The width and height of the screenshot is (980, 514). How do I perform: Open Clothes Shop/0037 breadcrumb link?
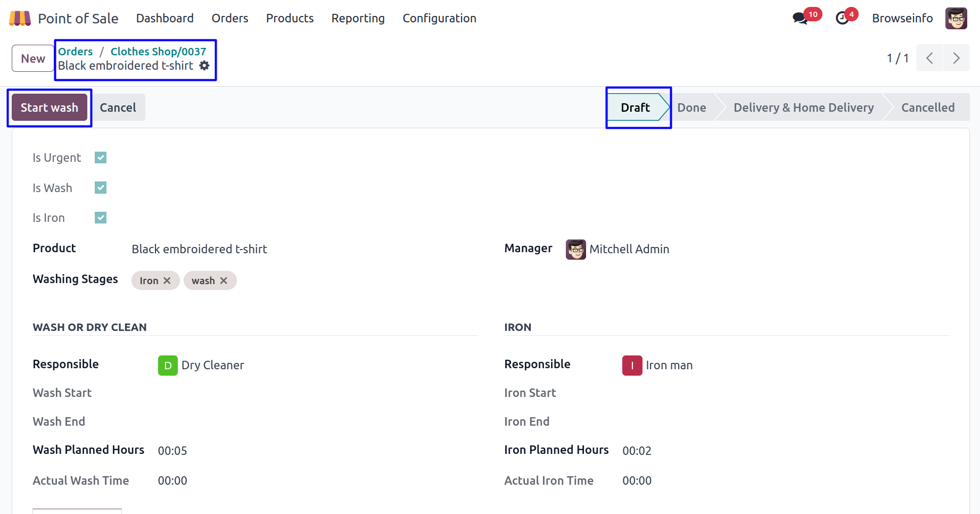coord(158,52)
